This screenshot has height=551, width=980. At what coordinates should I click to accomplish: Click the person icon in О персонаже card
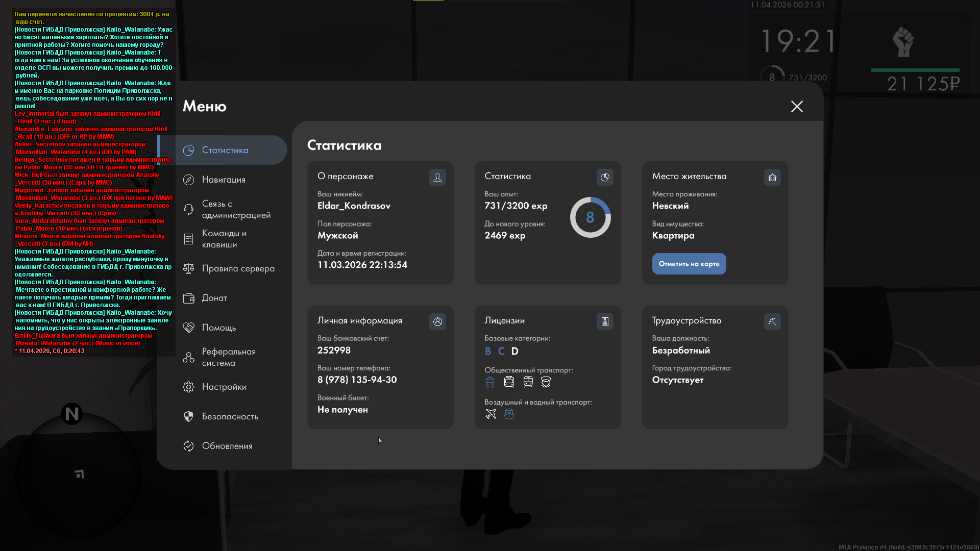tap(437, 178)
